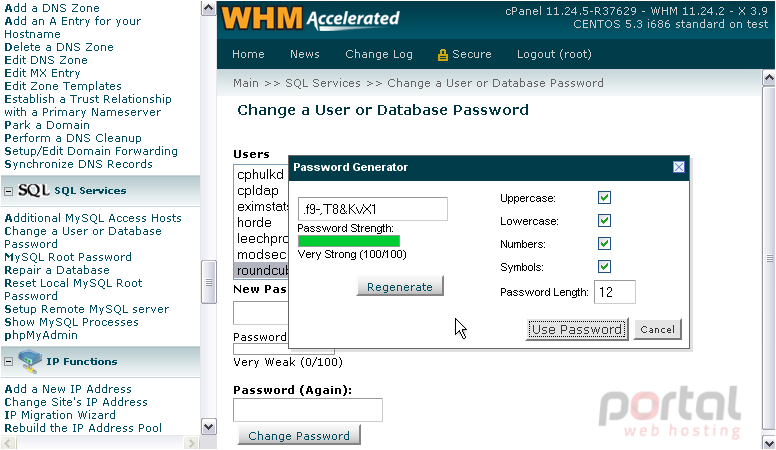Open the phpMyAdmin sidebar link

click(x=41, y=335)
